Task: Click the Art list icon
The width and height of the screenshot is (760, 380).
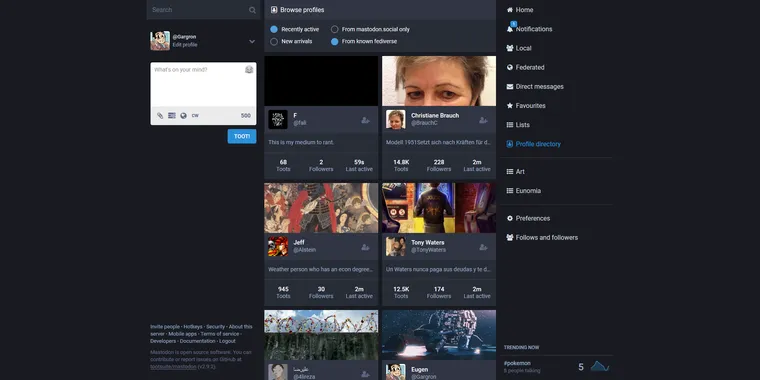Action: tap(510, 172)
